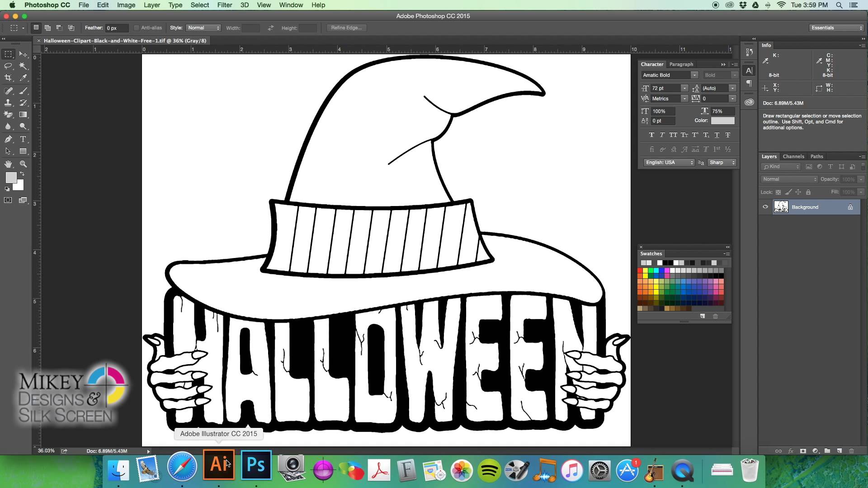The image size is (868, 488).
Task: Toggle Background layer visibility
Action: [765, 207]
